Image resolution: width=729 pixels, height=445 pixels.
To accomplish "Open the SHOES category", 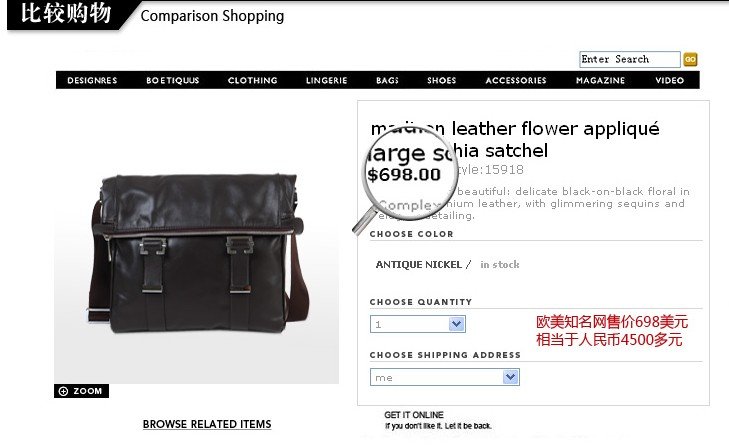I will tap(442, 80).
